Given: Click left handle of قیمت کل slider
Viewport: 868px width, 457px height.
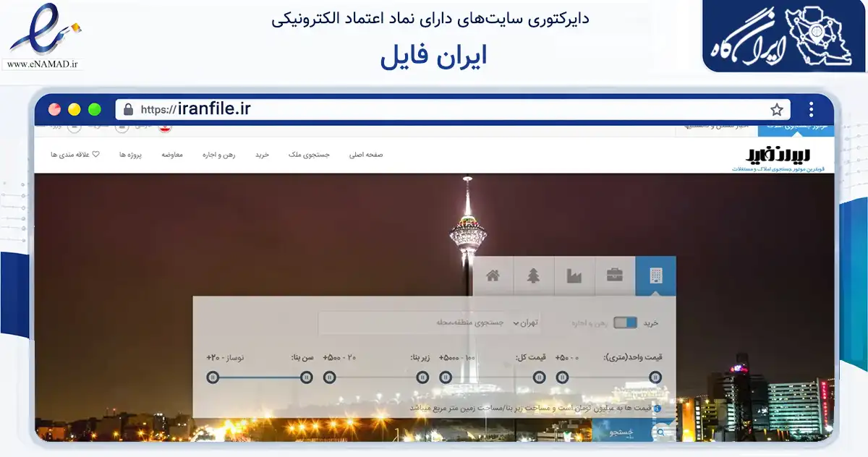Looking at the screenshot, I should click(x=446, y=377).
